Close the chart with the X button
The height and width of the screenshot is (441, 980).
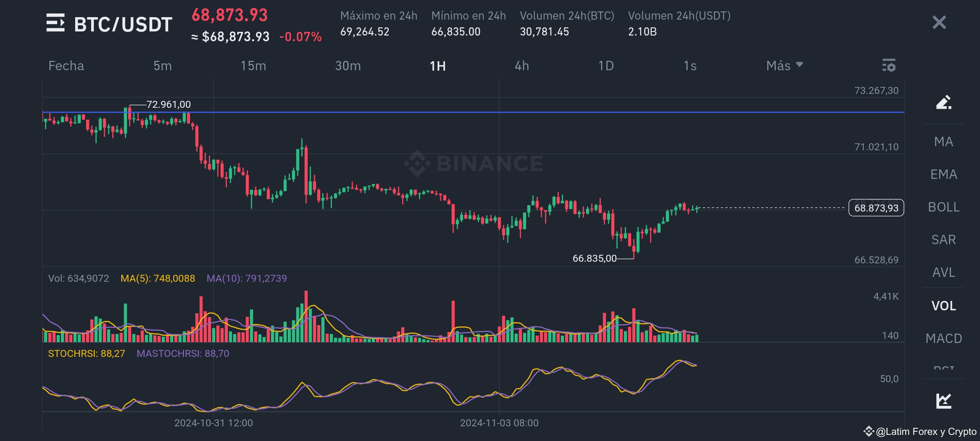click(x=939, y=22)
